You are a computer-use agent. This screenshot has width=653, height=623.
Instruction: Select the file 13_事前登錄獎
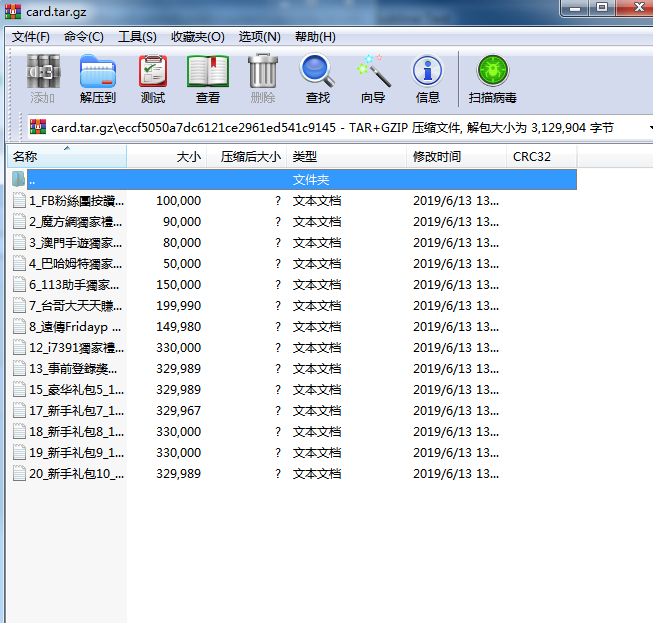(73, 369)
